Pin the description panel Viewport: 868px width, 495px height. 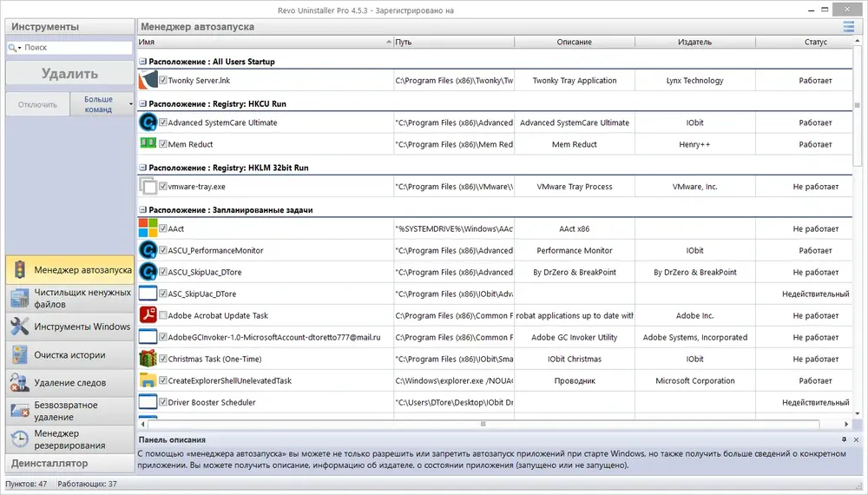[x=844, y=439]
